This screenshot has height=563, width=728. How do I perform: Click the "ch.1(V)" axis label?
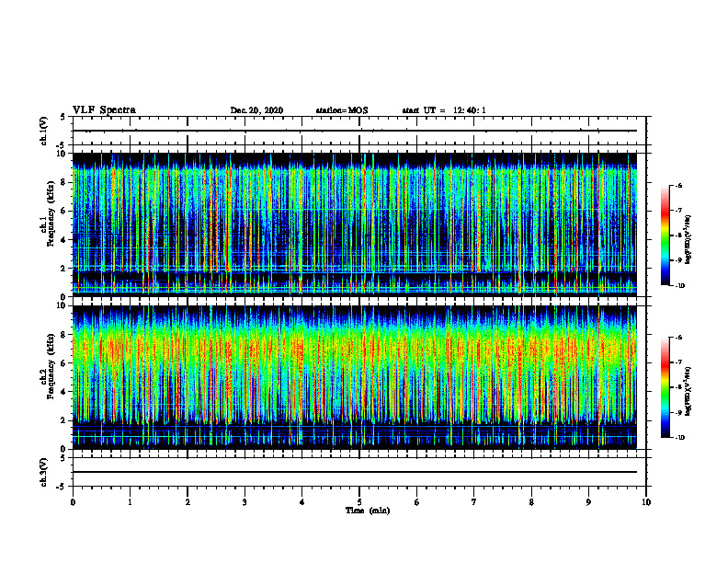[43, 131]
